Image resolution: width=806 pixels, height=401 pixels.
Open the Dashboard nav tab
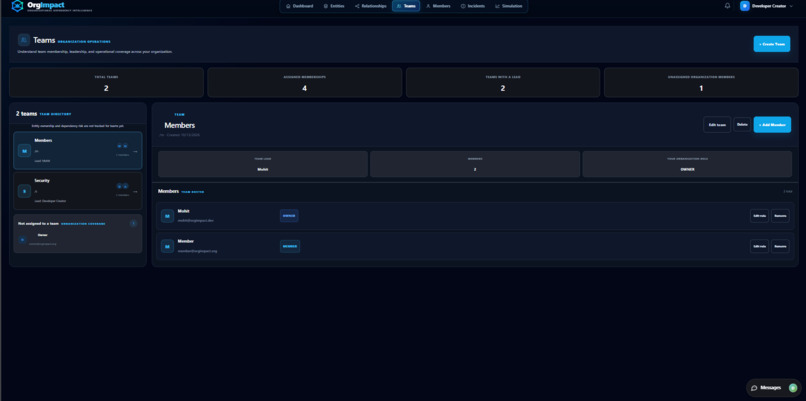pyautogui.click(x=299, y=6)
